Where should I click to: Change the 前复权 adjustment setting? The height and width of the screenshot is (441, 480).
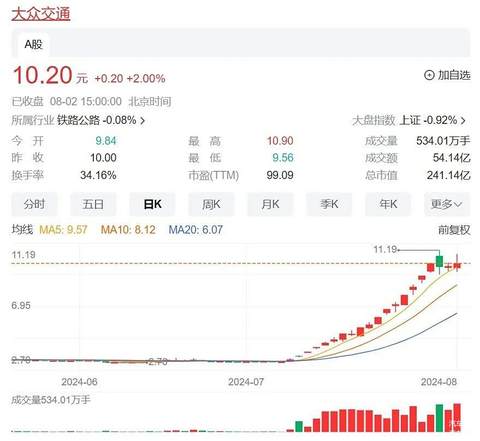point(454,230)
